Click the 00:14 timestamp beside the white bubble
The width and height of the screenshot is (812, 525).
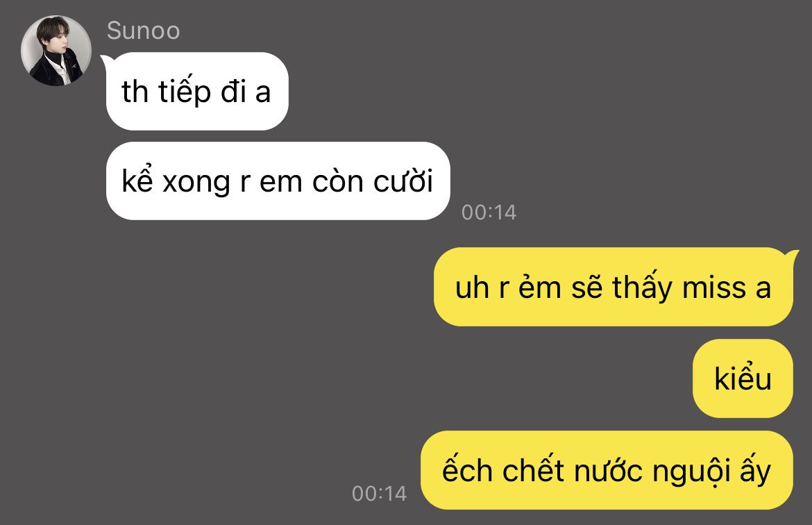tap(489, 212)
